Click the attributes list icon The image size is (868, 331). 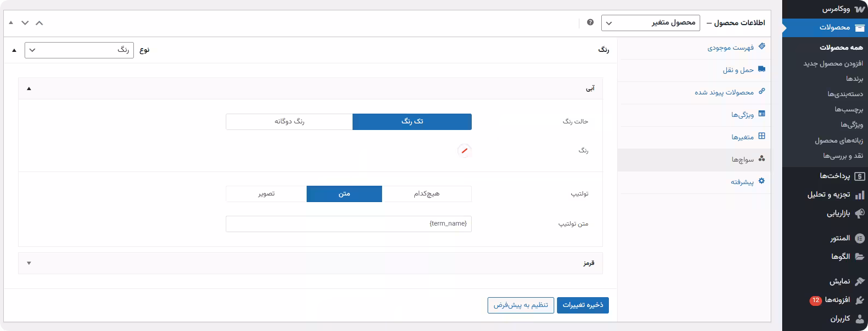point(762,114)
